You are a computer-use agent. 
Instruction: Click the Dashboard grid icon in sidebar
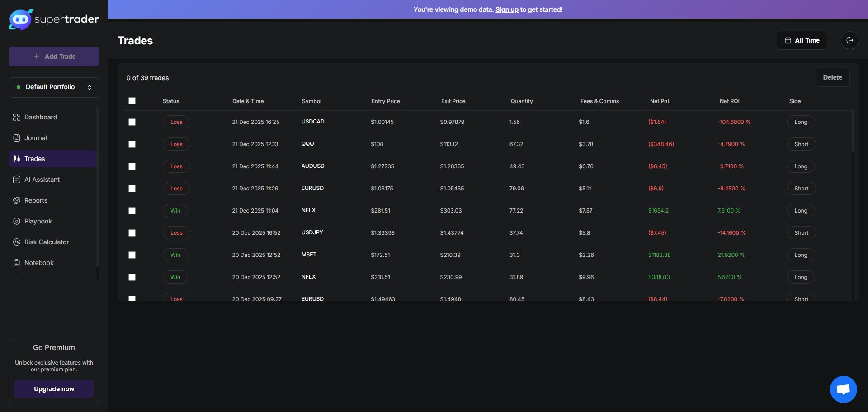pos(17,117)
